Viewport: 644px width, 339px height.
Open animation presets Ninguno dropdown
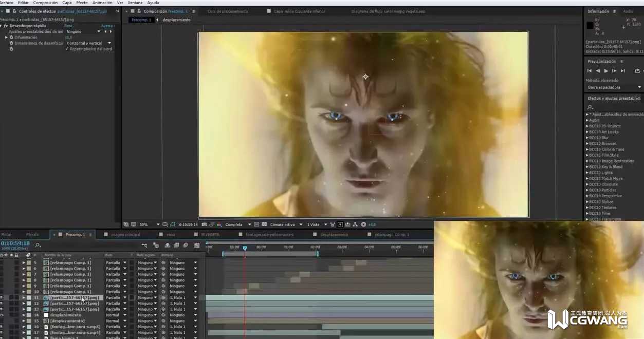[83, 32]
